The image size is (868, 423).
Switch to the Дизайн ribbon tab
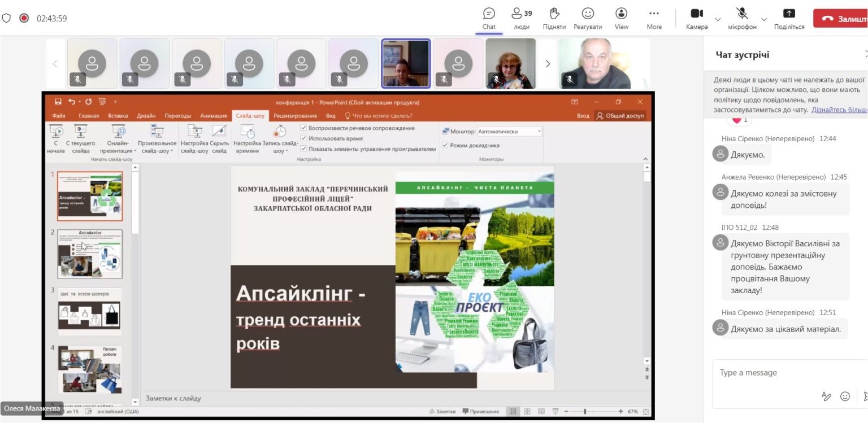[x=146, y=116]
